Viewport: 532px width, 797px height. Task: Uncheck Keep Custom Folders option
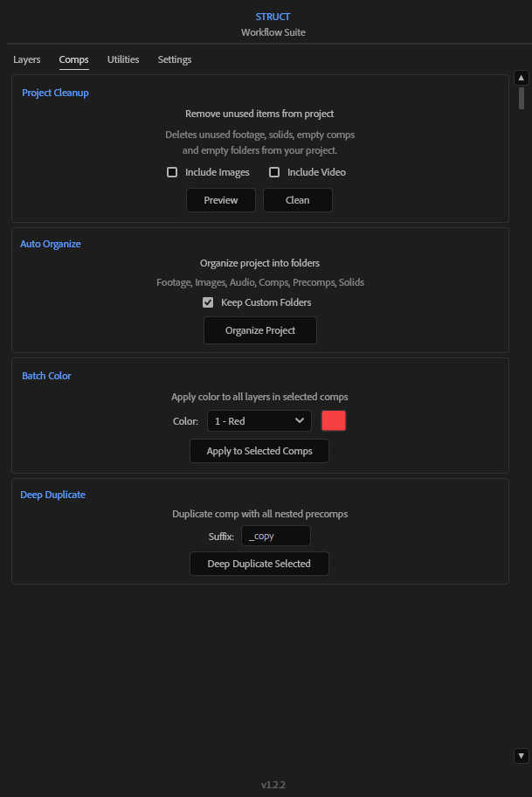pos(208,302)
